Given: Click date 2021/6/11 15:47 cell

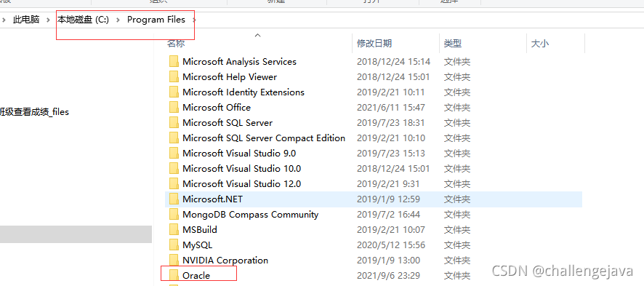Looking at the screenshot, I should pyautogui.click(x=391, y=107).
